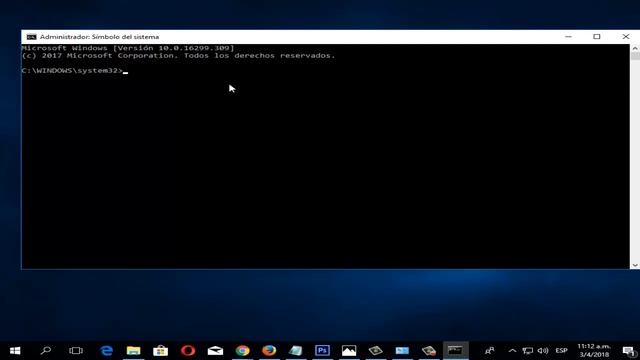Maximize the Command Prompt window
The width and height of the screenshot is (640, 360).
click(597, 37)
